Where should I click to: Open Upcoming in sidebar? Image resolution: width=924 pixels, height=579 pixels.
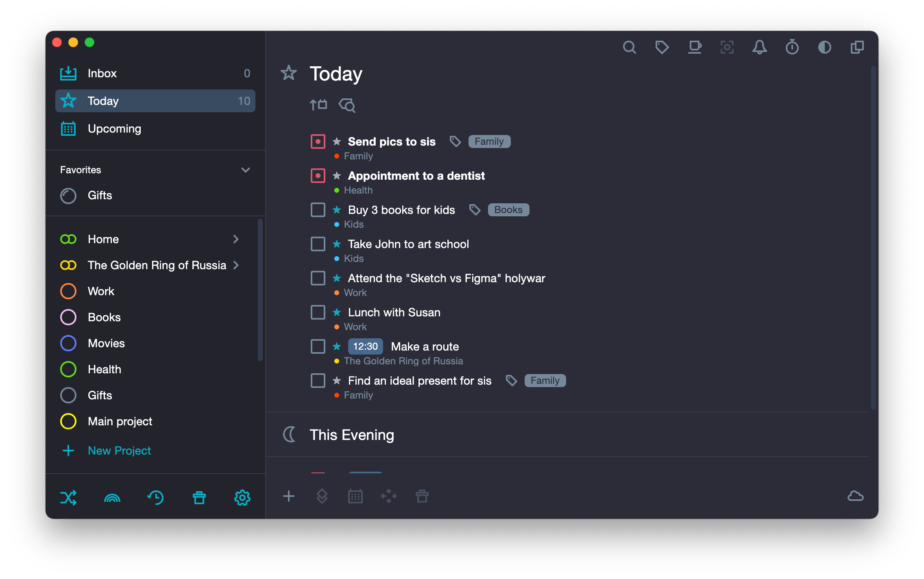(155, 128)
